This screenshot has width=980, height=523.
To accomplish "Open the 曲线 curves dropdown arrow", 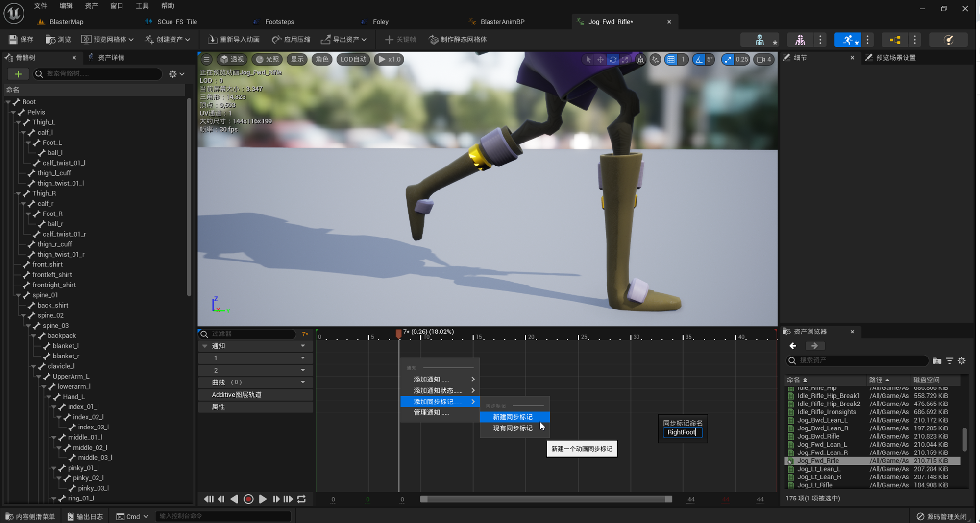I will (x=303, y=382).
